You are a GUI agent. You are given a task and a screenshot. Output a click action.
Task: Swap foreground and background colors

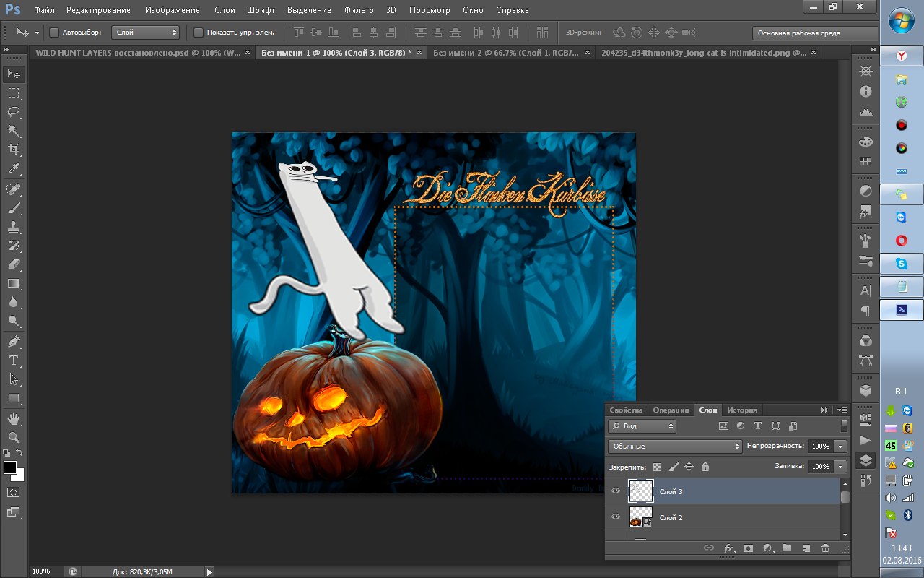pyautogui.click(x=20, y=453)
